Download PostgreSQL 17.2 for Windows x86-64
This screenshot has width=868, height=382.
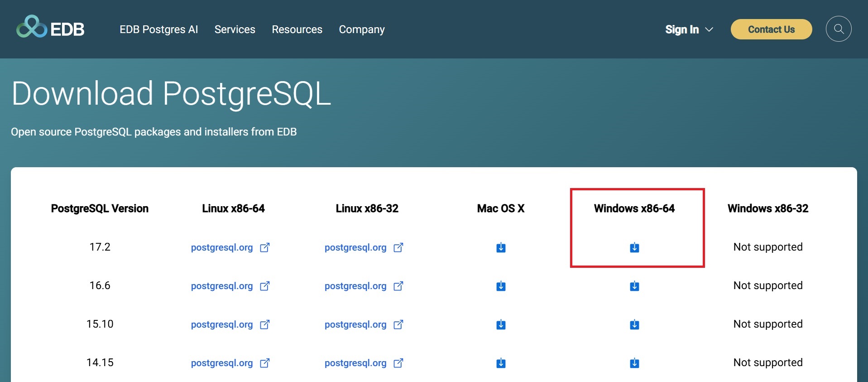[x=634, y=247]
